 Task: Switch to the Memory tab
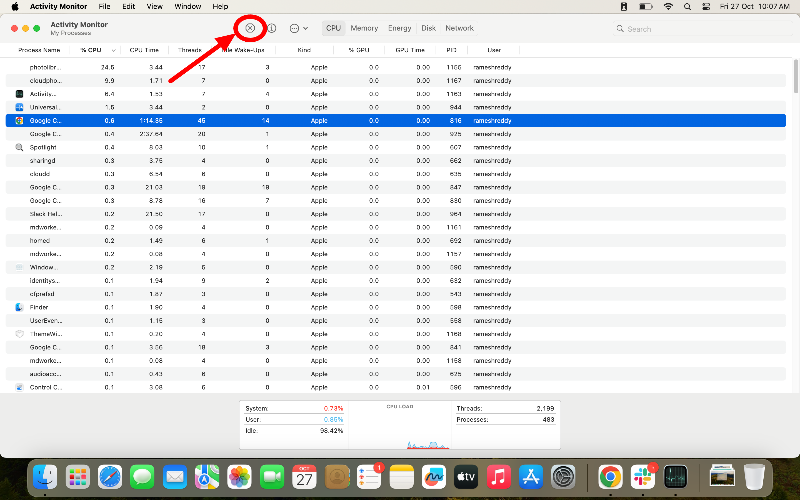pyautogui.click(x=364, y=29)
